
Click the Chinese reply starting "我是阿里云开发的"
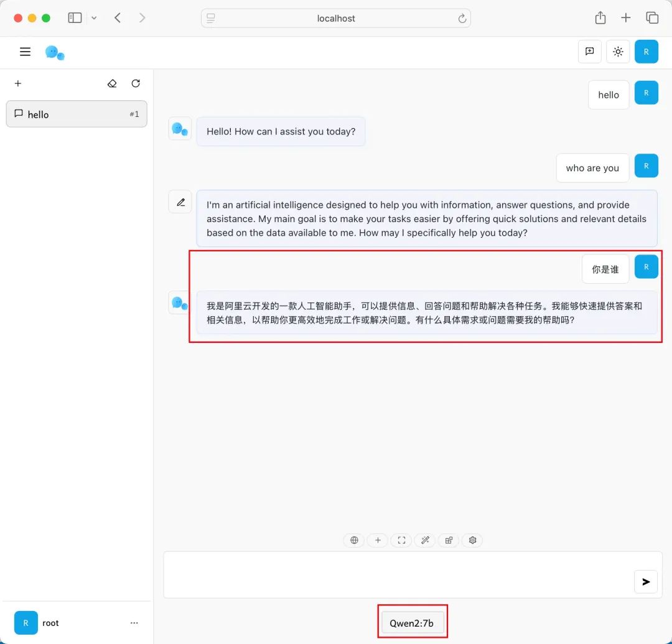(427, 313)
